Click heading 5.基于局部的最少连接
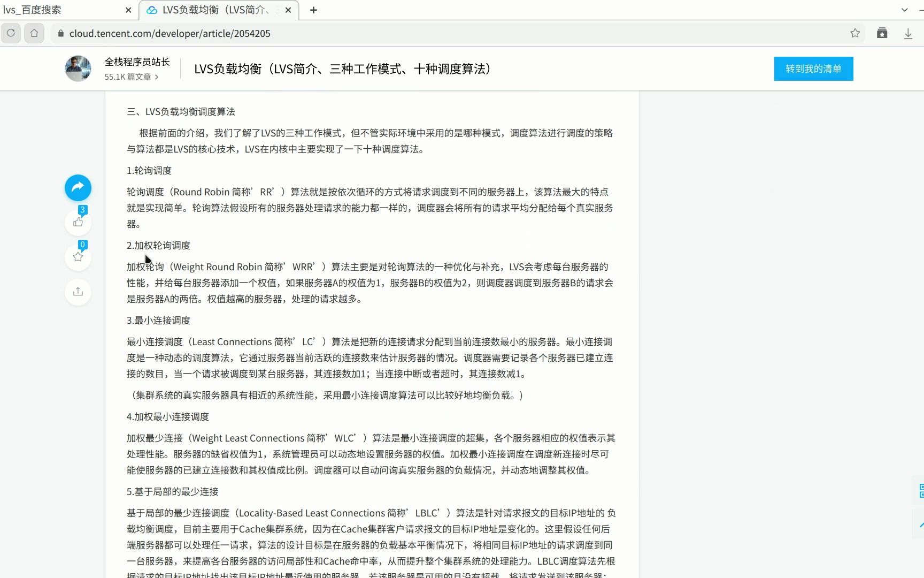924x578 pixels. pyautogui.click(x=173, y=491)
